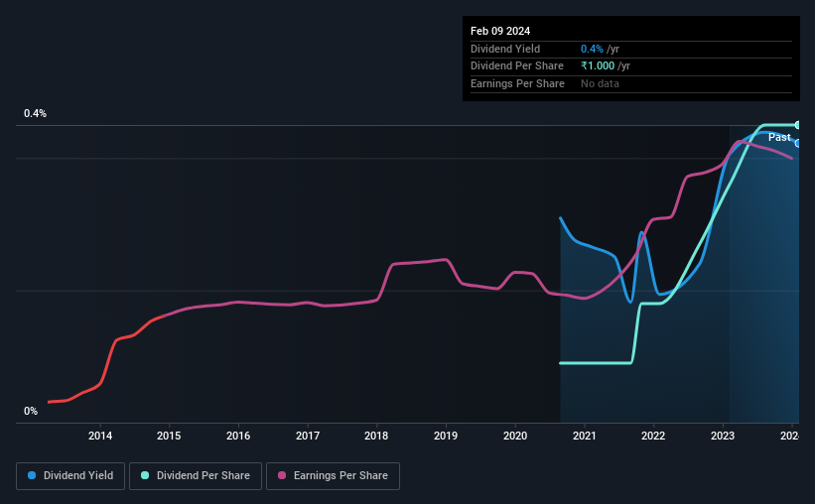The width and height of the screenshot is (815, 504).
Task: Click the blue Dividend Yield legend dot
Action: (32, 475)
